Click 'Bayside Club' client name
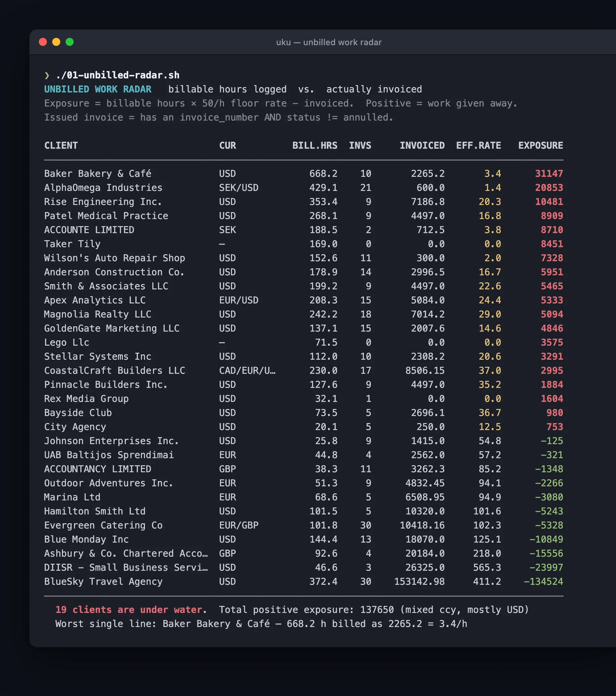Image resolution: width=616 pixels, height=696 pixels. (x=78, y=413)
